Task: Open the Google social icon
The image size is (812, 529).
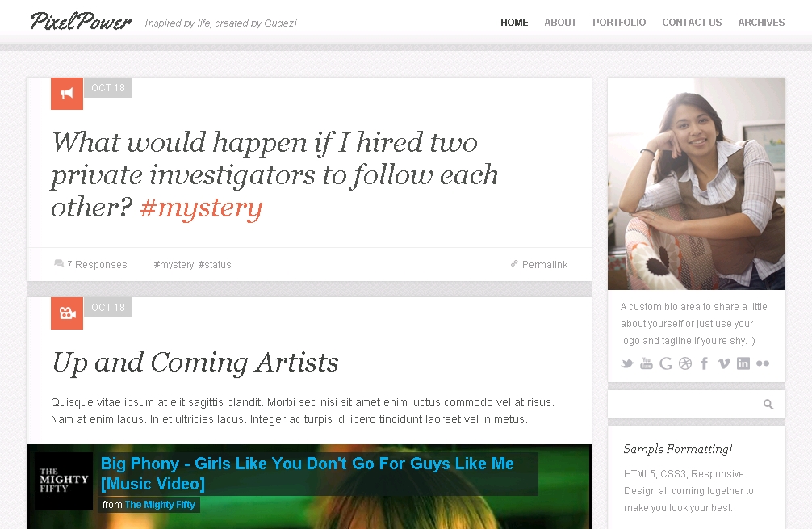Action: pyautogui.click(x=666, y=363)
